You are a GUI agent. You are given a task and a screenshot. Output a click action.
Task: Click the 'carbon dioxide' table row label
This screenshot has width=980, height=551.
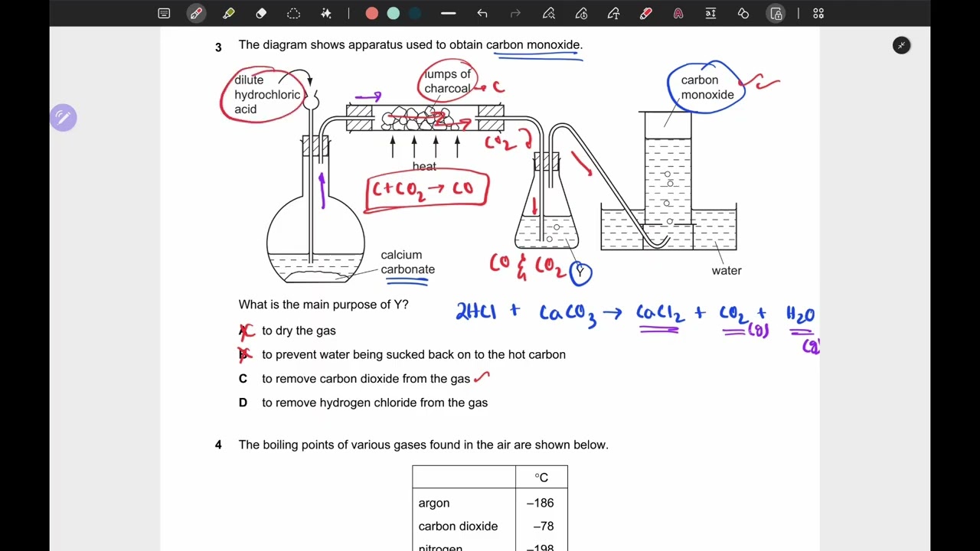(x=458, y=527)
